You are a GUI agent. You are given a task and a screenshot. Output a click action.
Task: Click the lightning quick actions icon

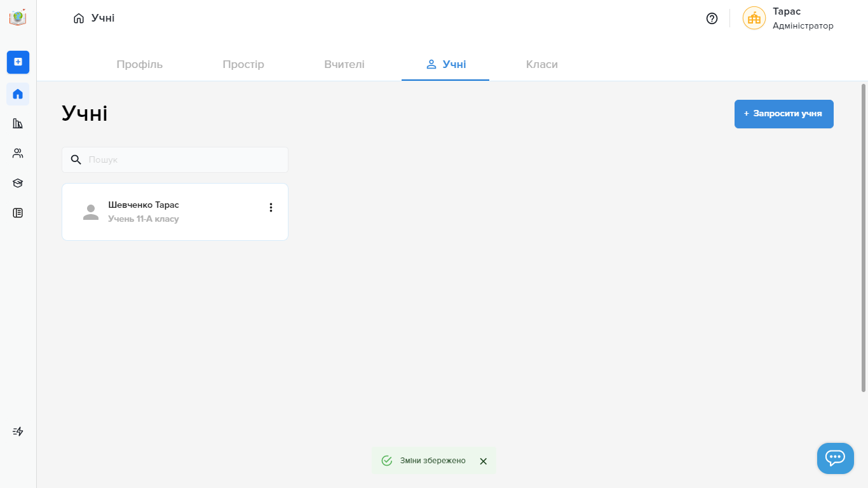(18, 431)
